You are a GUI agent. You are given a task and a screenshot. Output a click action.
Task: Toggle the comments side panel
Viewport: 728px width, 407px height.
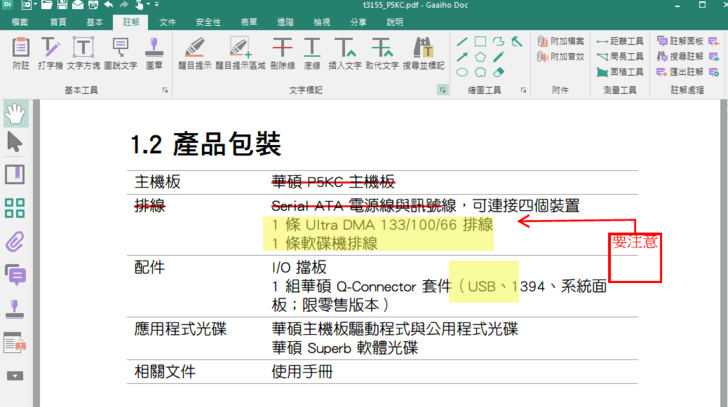(15, 274)
